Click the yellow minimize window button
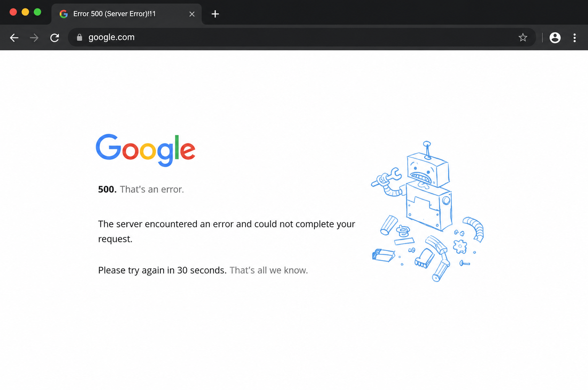Image resolution: width=588 pixels, height=390 pixels. click(x=25, y=12)
